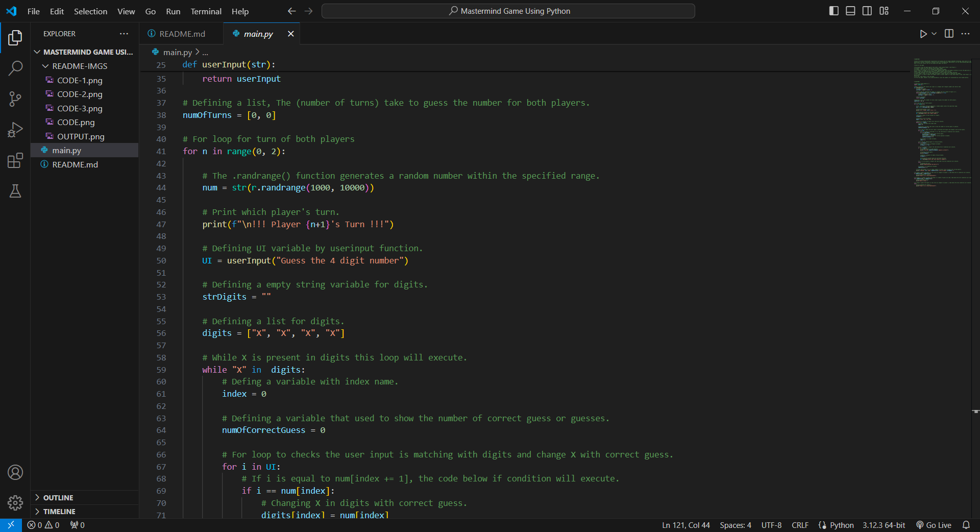
Task: Toggle the primary side bar
Action: (x=834, y=11)
